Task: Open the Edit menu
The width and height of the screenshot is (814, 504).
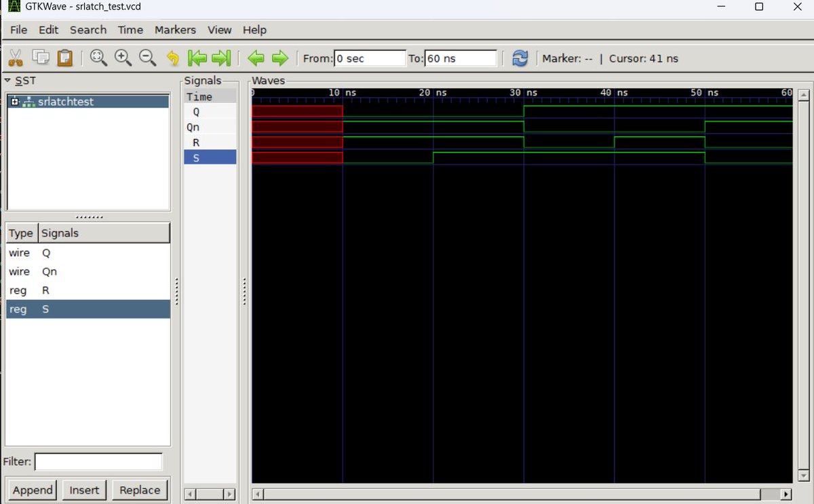Action: (48, 30)
